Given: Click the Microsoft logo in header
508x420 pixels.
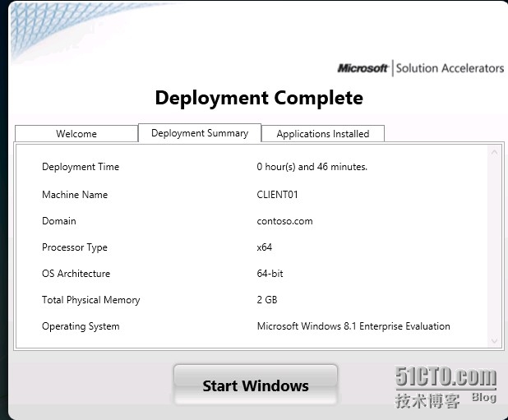Looking at the screenshot, I should (x=363, y=68).
